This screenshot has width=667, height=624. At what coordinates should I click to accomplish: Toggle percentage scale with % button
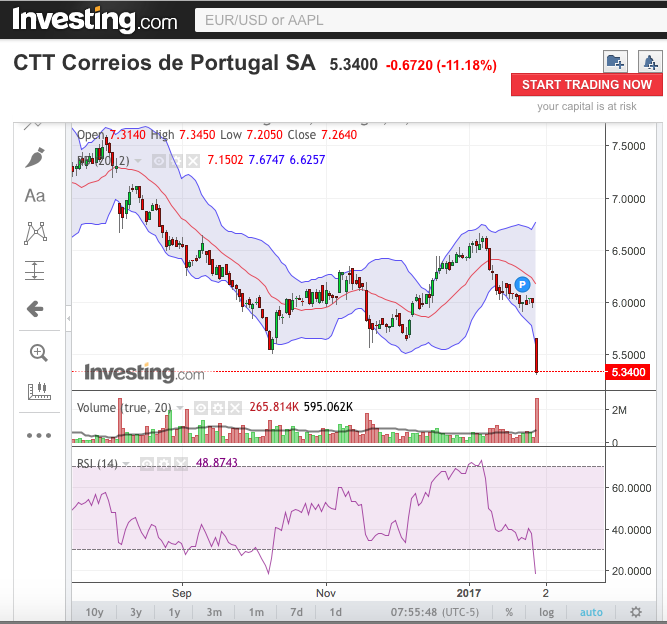509,612
